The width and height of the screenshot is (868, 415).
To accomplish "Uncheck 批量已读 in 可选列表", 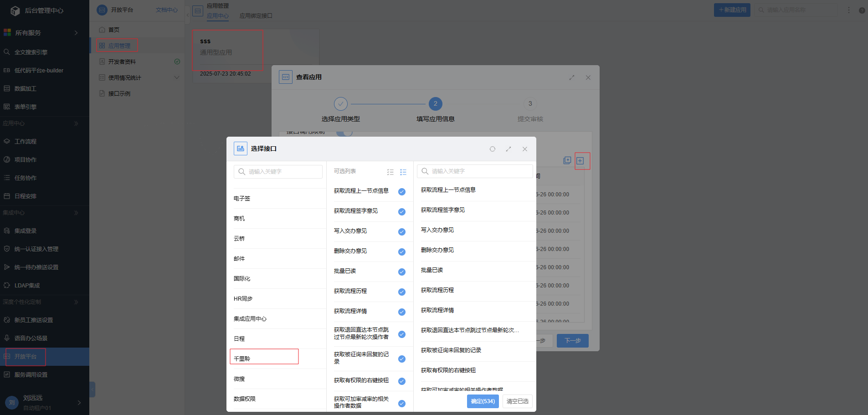I will pos(402,272).
